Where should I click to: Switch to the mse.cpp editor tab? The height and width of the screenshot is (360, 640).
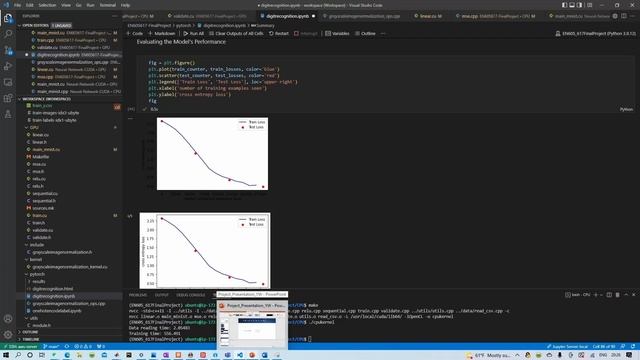pyautogui.click(x=495, y=16)
